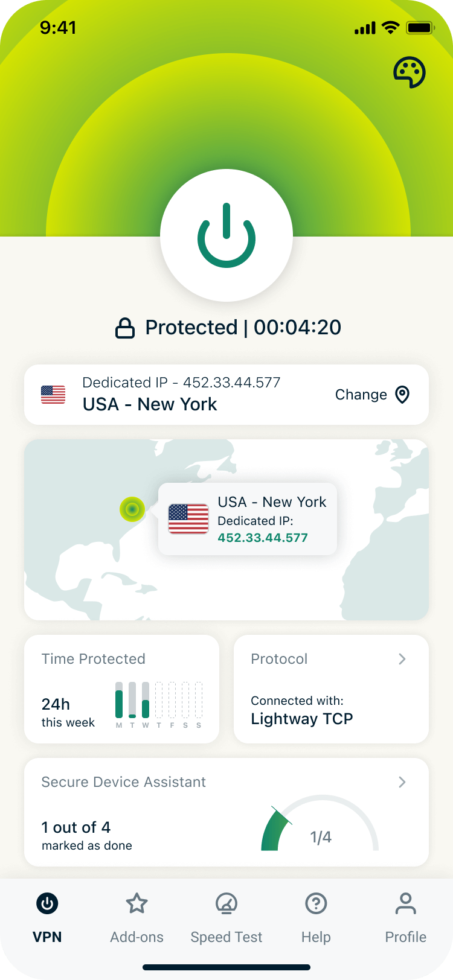The image size is (453, 980).
Task: Select the Lightway TCP protocol text
Action: [x=302, y=719]
